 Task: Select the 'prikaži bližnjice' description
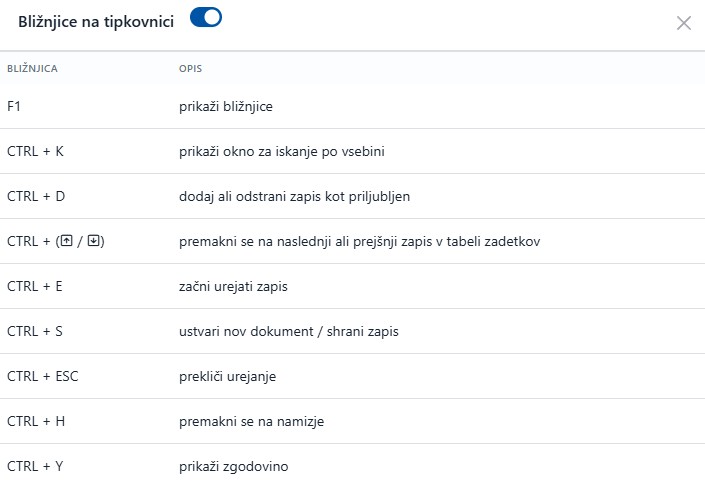click(x=226, y=106)
